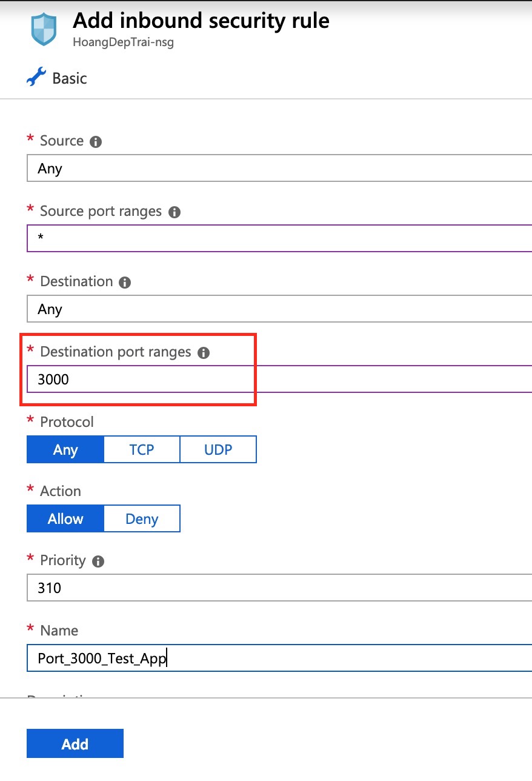532x781 pixels.
Task: Click the network security group shield icon
Action: (x=44, y=29)
